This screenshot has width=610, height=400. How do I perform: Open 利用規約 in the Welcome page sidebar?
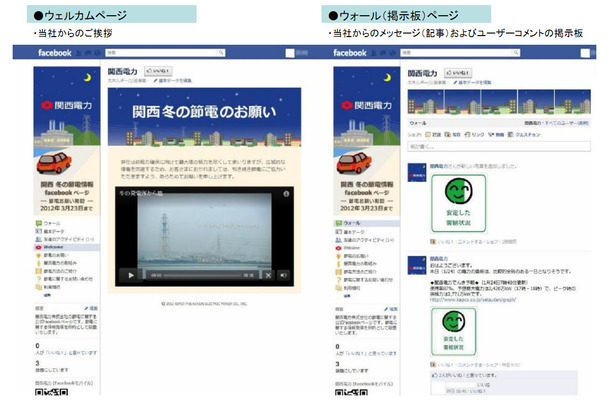pos(48,287)
